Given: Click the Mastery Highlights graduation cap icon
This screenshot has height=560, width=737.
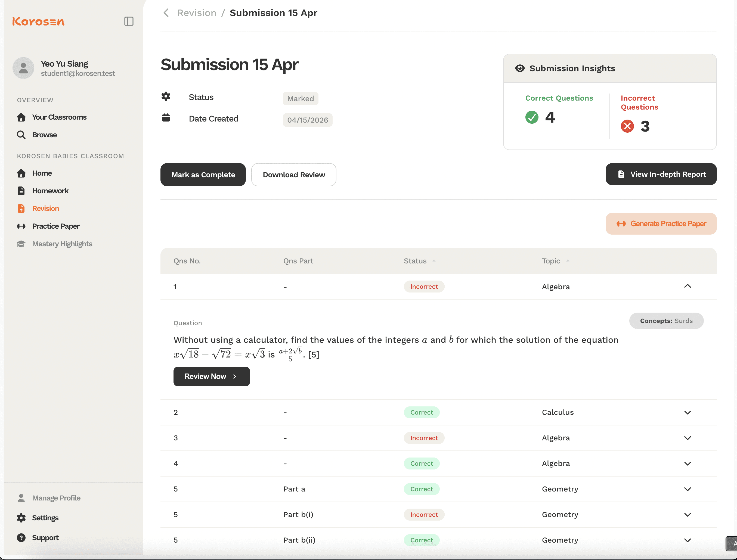Looking at the screenshot, I should pos(21,244).
